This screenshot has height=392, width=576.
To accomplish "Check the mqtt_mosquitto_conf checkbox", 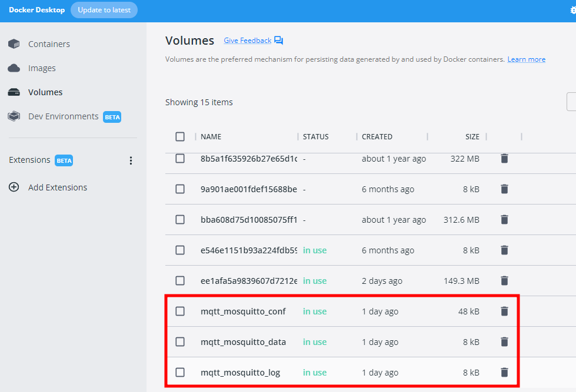I will click(x=180, y=311).
